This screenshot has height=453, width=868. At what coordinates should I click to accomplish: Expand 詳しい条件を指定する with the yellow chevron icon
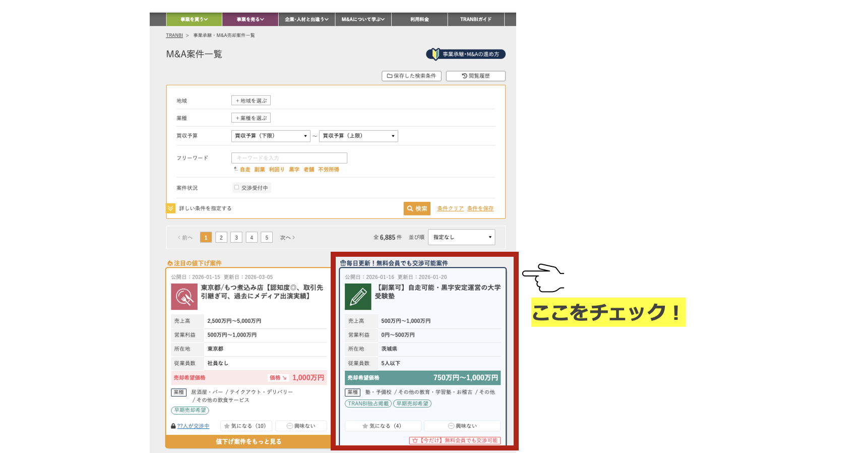(171, 208)
